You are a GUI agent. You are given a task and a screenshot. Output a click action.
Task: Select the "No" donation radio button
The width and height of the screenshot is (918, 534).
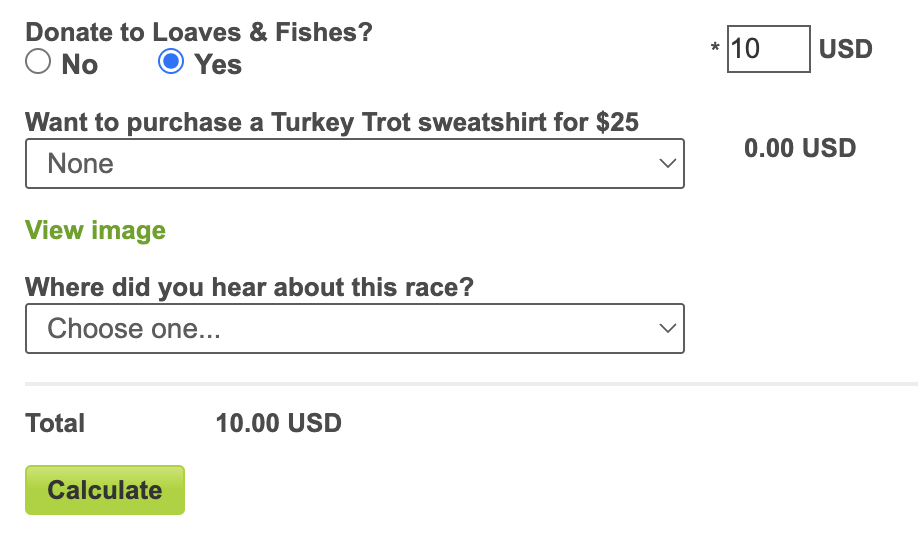37,63
